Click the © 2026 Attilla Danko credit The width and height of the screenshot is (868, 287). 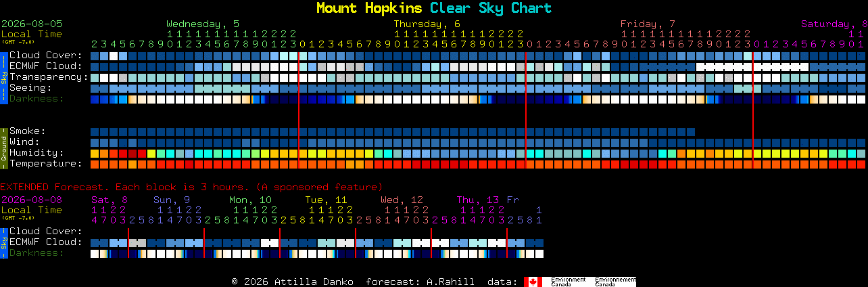click(292, 282)
